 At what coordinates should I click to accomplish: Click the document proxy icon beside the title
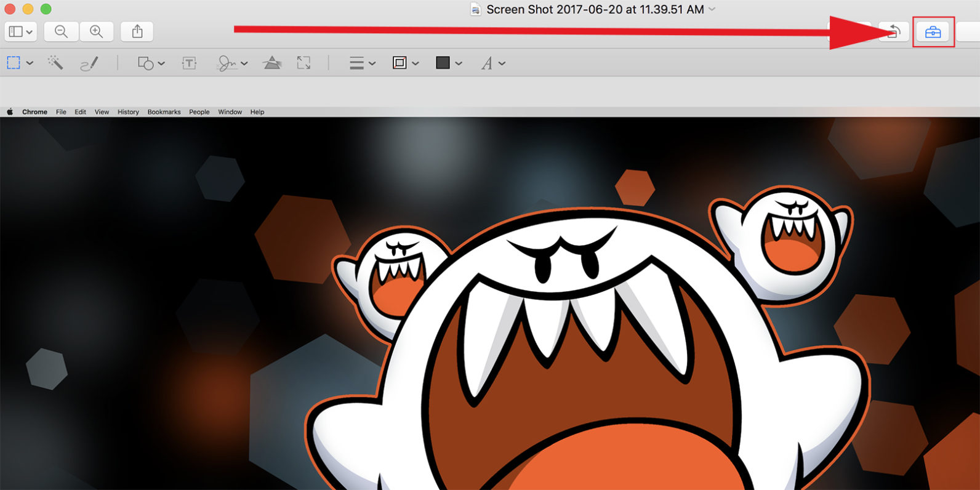coord(475,9)
